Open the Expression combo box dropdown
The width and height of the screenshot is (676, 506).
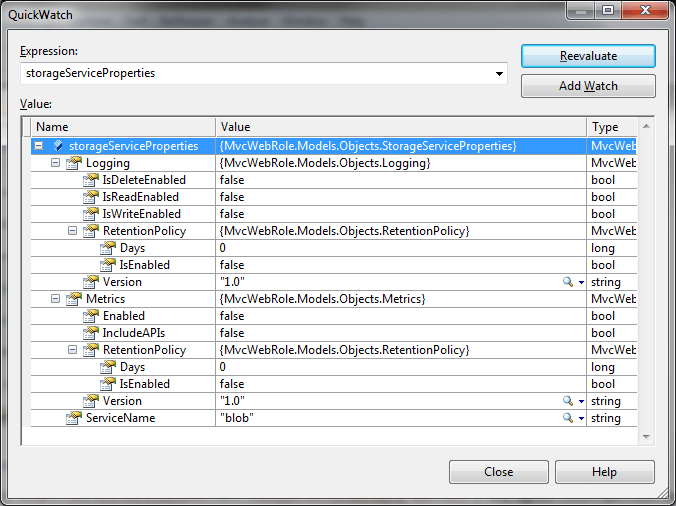pos(499,73)
